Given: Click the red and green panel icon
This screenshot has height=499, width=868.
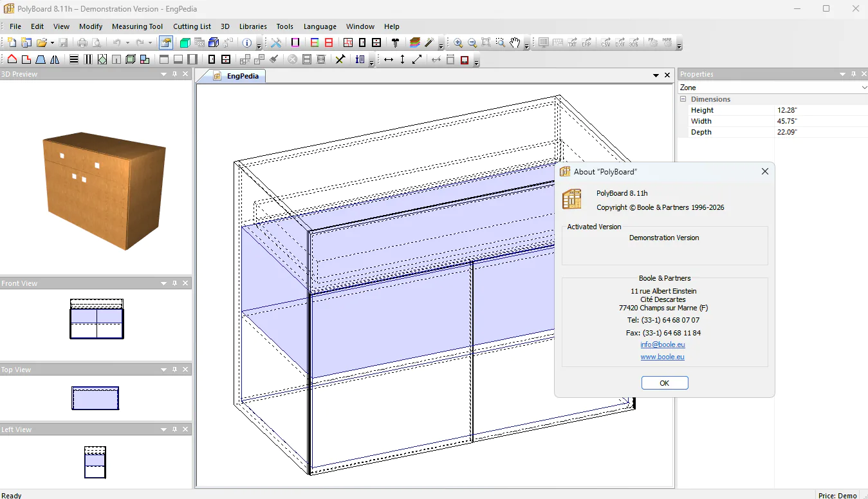Looking at the screenshot, I should [x=315, y=43].
